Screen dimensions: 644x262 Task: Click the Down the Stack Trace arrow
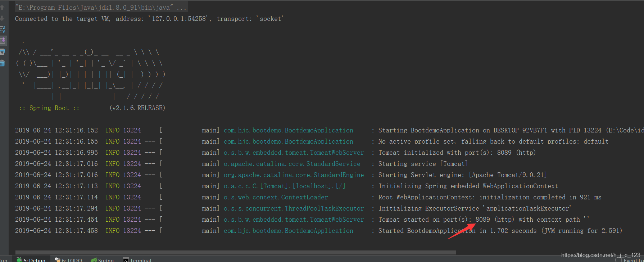click(2, 18)
